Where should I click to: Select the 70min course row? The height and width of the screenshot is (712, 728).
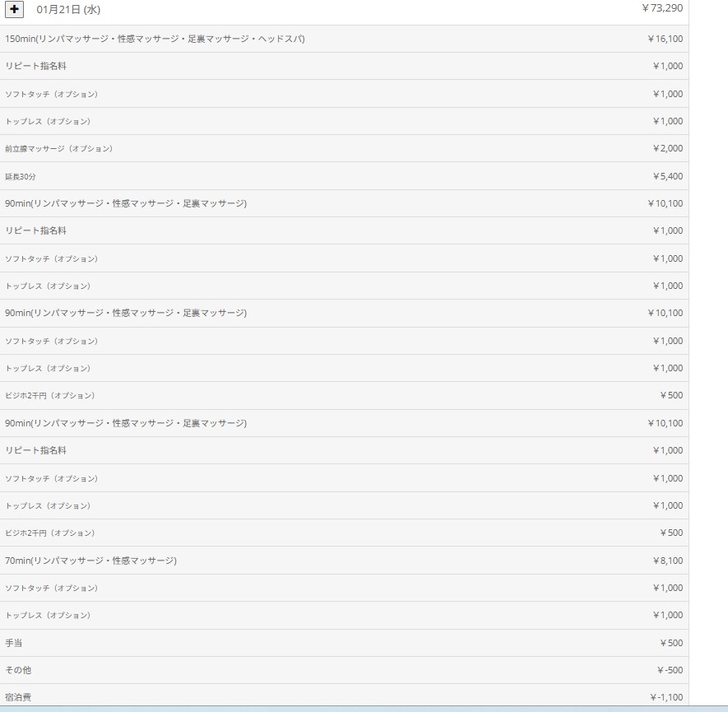90,561
